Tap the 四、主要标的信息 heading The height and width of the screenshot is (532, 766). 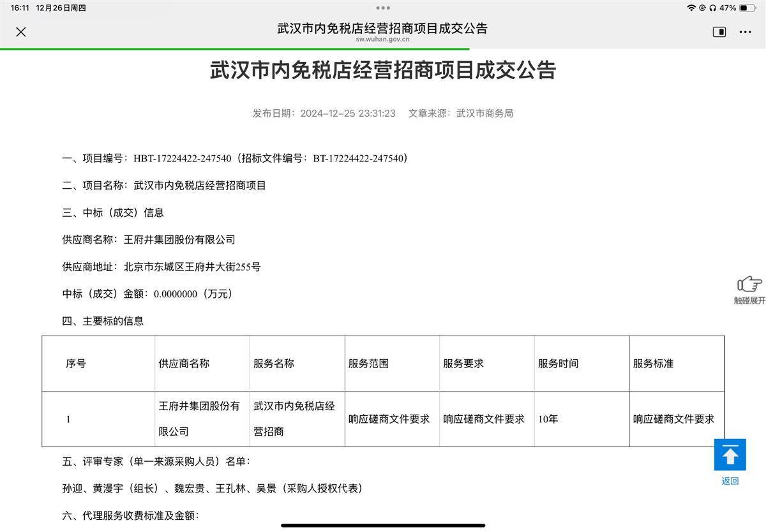tap(103, 321)
